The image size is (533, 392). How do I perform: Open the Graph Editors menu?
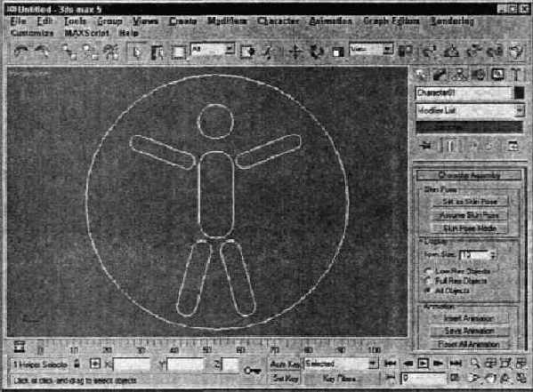392,21
